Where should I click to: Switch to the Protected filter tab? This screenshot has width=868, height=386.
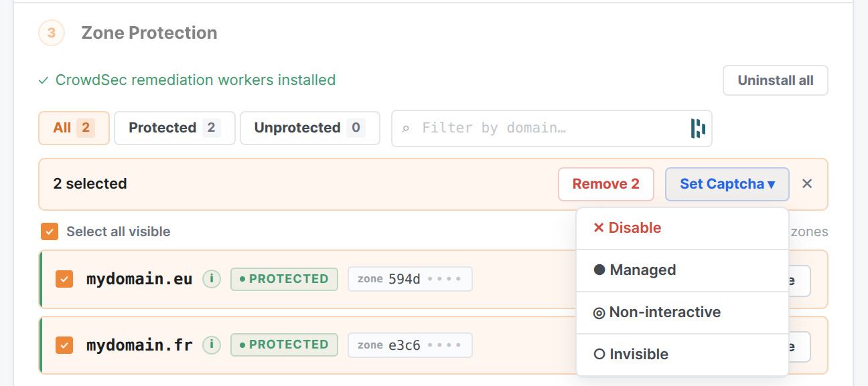pyautogui.click(x=175, y=128)
